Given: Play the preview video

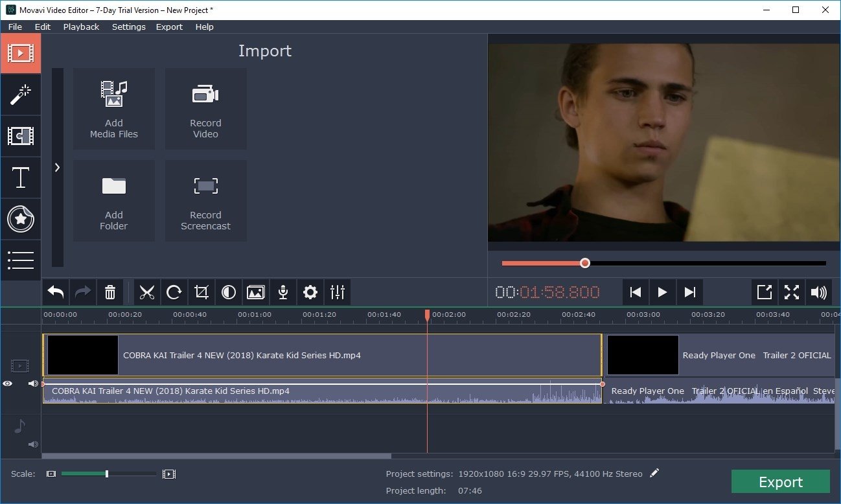Looking at the screenshot, I should click(x=663, y=292).
